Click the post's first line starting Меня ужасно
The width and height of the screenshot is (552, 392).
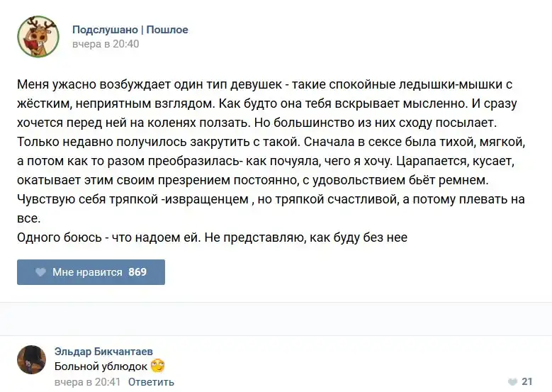(264, 84)
